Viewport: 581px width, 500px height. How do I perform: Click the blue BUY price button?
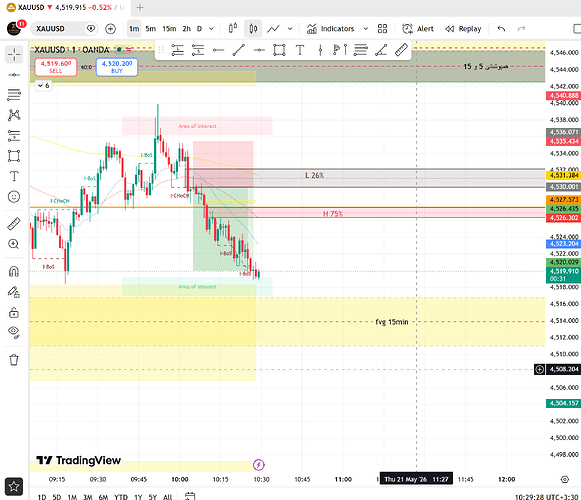tap(117, 67)
